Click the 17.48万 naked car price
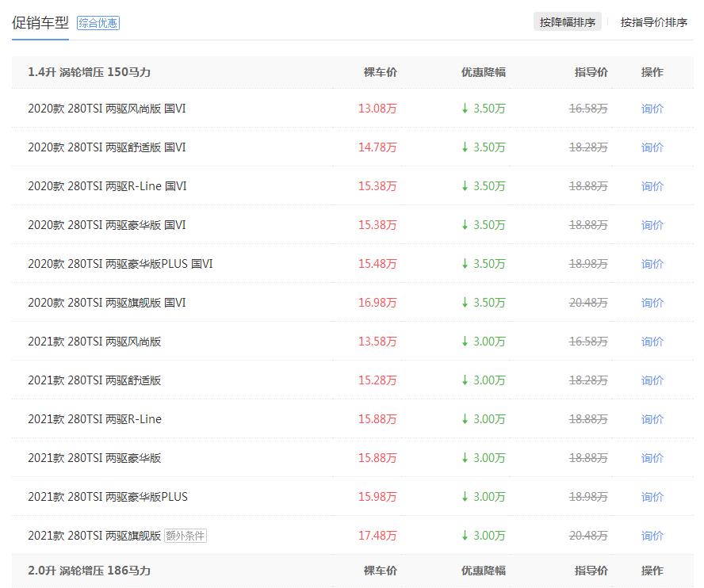Viewport: 704px width, 588px height. 377,536
